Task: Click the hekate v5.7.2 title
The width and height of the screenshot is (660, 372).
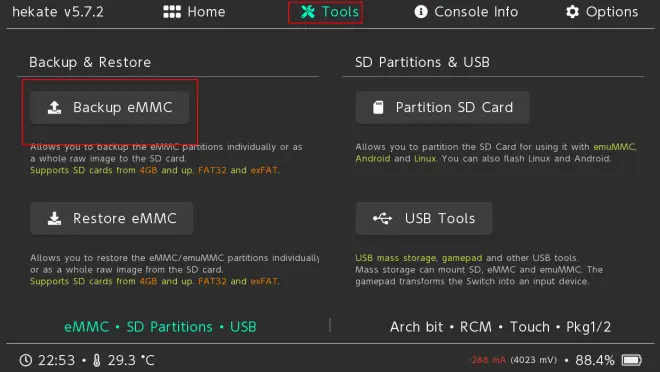Action: click(58, 12)
